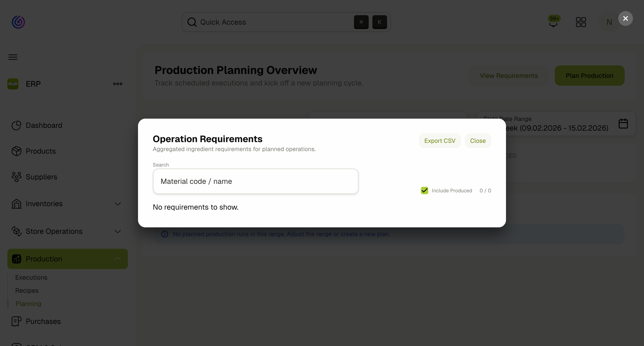The height and width of the screenshot is (346, 644).
Task: Open the Store Operations section
Action: click(54, 231)
